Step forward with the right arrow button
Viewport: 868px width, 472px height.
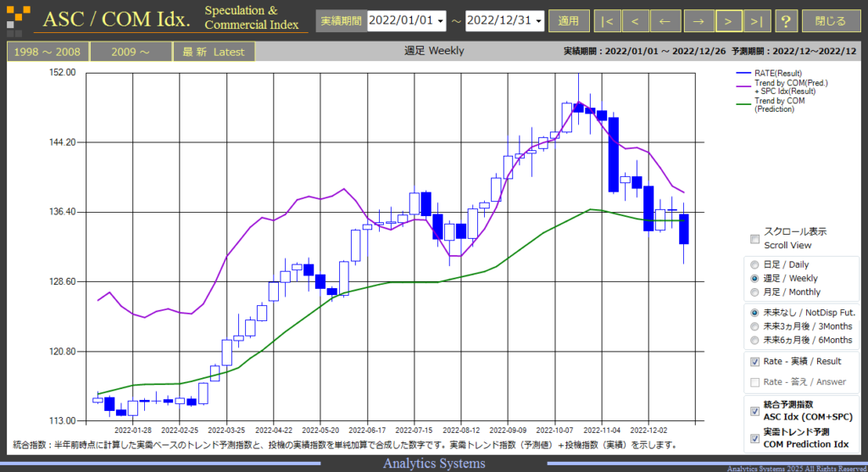coord(698,21)
